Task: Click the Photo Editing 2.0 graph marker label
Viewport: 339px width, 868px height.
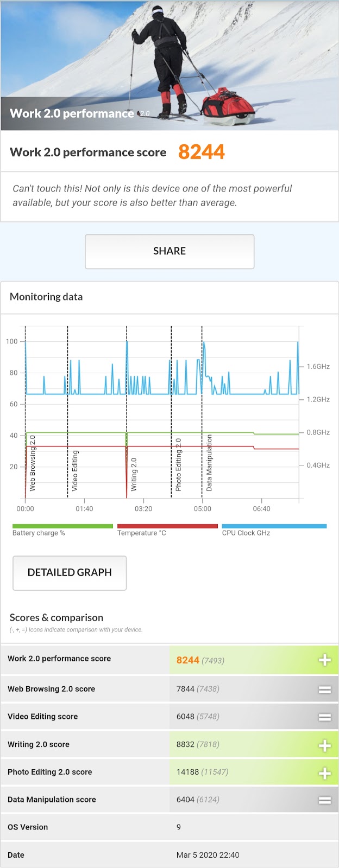Action: [x=178, y=465]
